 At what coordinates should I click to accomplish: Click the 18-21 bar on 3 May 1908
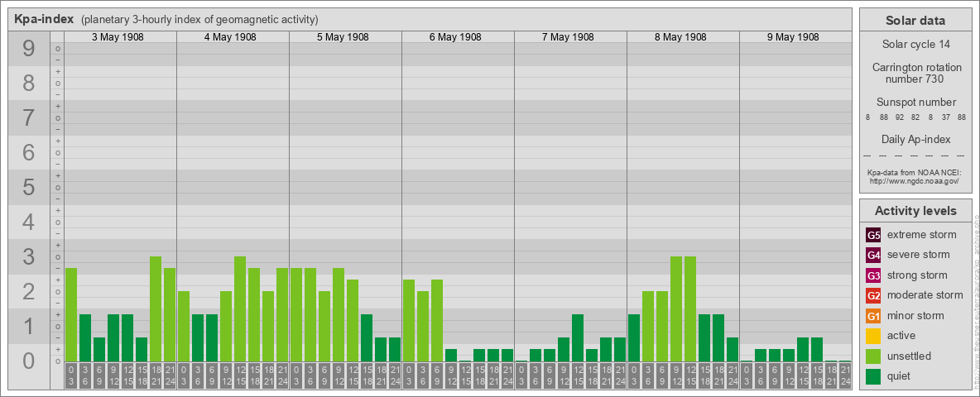coord(156,309)
